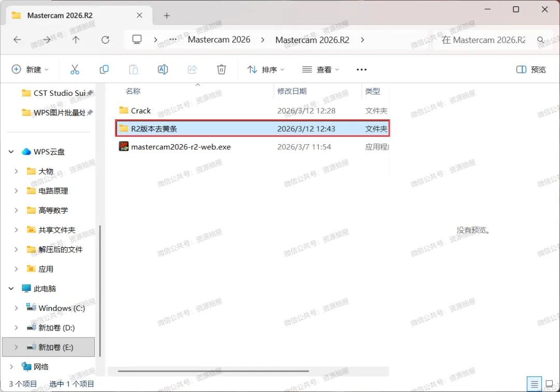Select 高等数学 in sidebar
Screen dimensions: 560x392
(x=53, y=211)
